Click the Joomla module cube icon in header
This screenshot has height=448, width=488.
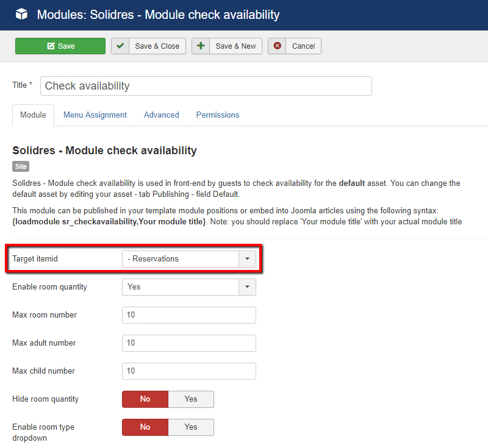pyautogui.click(x=22, y=15)
